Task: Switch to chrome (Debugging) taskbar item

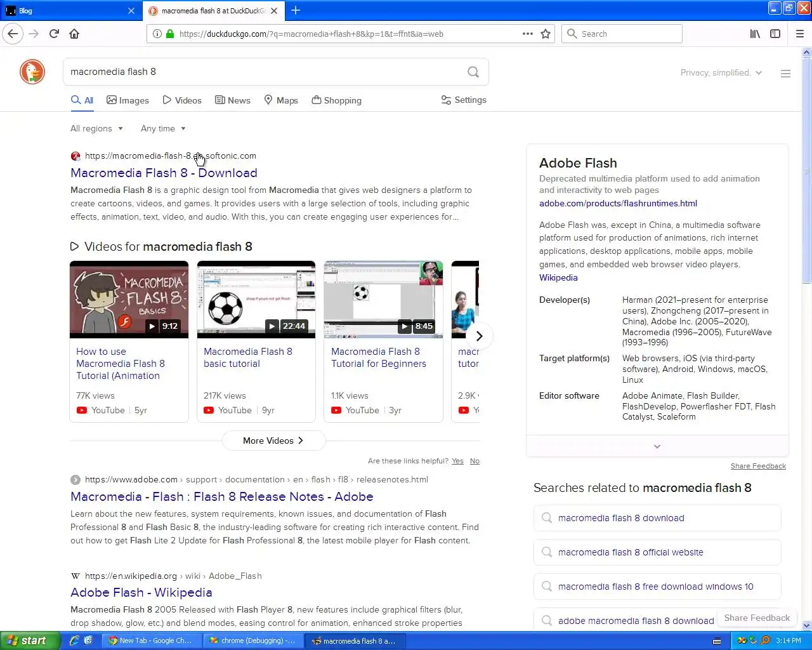Action: 254,640
